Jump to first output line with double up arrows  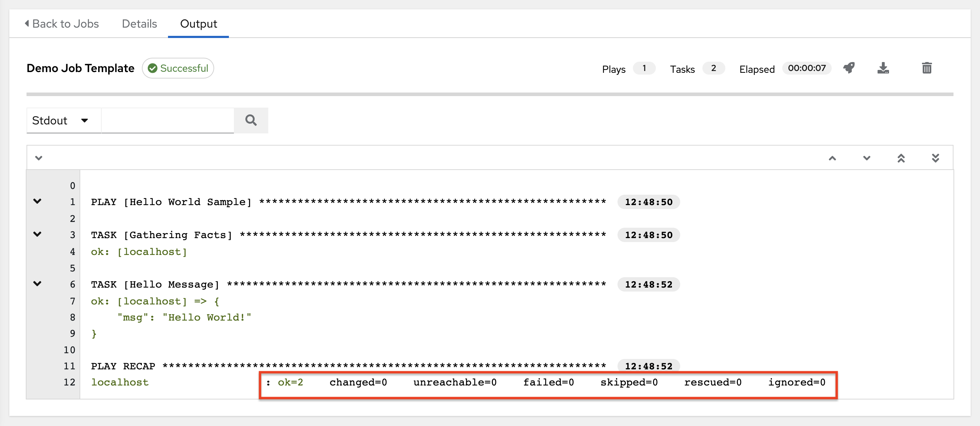901,158
